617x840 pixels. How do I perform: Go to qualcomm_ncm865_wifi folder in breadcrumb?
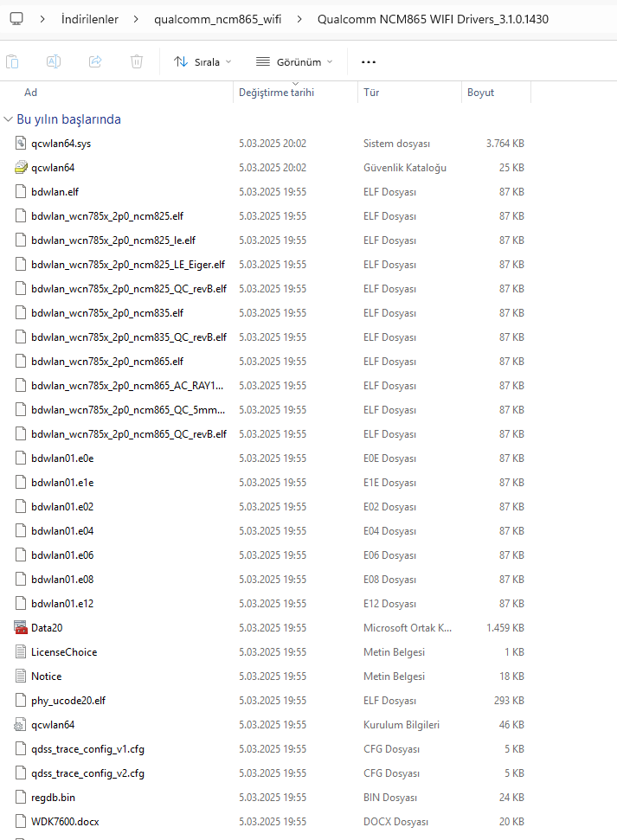218,19
